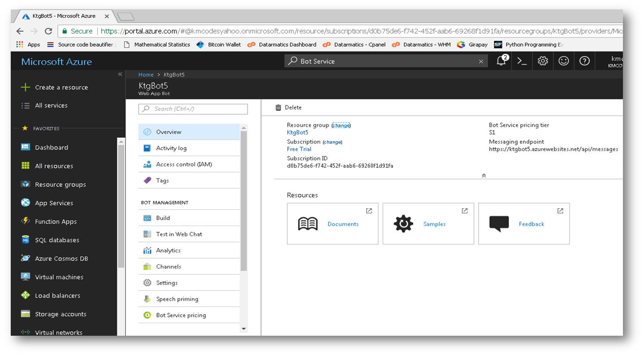644x355 pixels.
Task: Click the KtgBot5 resource group link
Action: (x=298, y=132)
